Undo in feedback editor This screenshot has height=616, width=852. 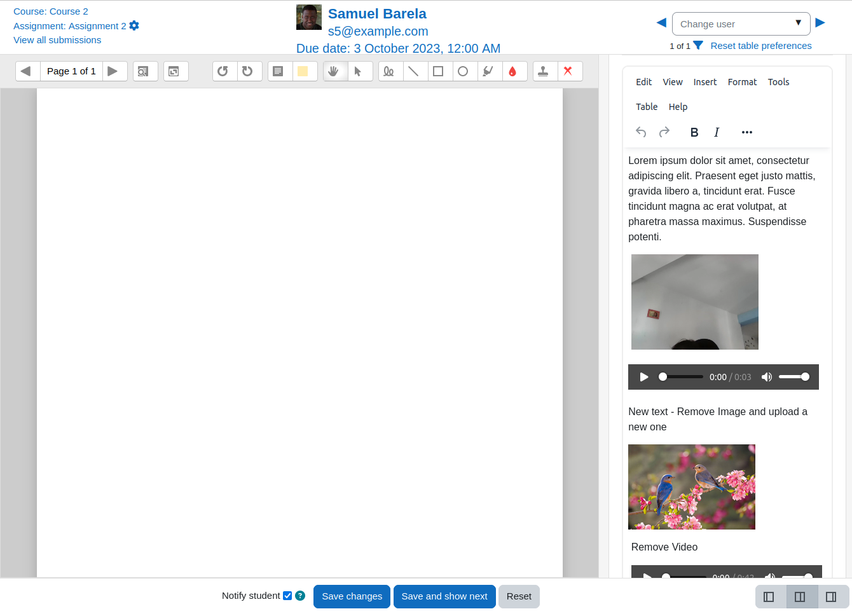click(641, 132)
